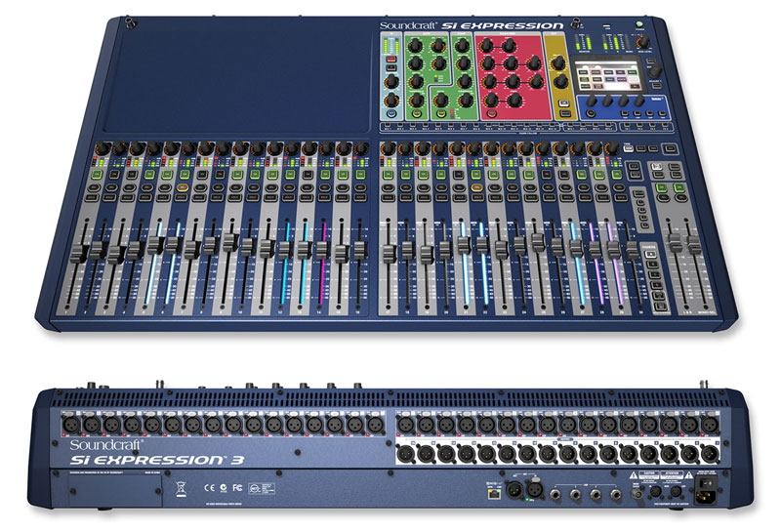This screenshot has width=781, height=532.
Task: Turn the rotary encoder above channel 17
Action: click(388, 148)
